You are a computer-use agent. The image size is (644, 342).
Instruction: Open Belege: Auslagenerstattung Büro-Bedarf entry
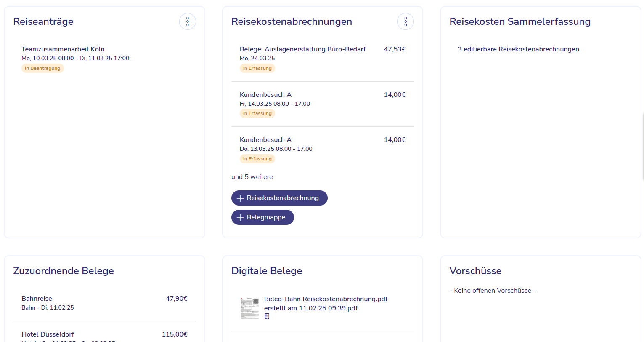(x=323, y=59)
